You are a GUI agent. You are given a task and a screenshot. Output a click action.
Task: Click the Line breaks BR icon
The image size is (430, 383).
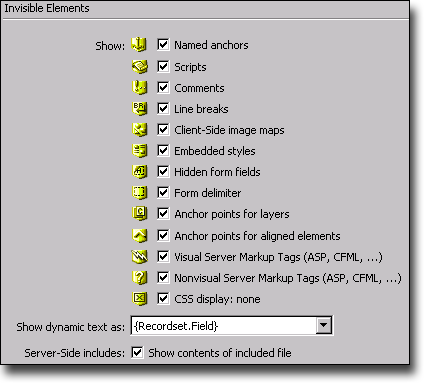point(139,108)
